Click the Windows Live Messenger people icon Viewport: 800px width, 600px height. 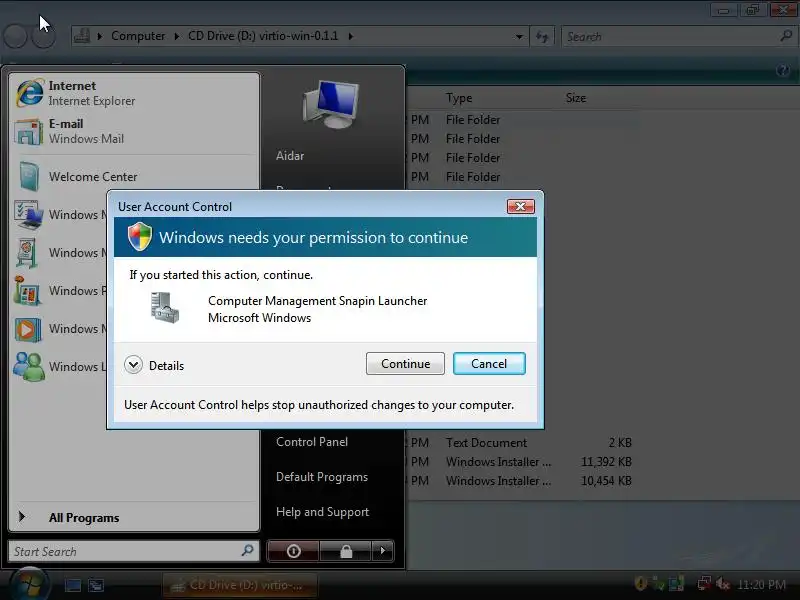(x=29, y=367)
